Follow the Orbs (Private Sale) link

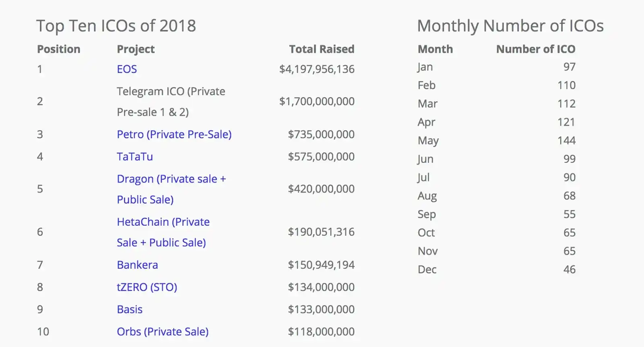163,332
